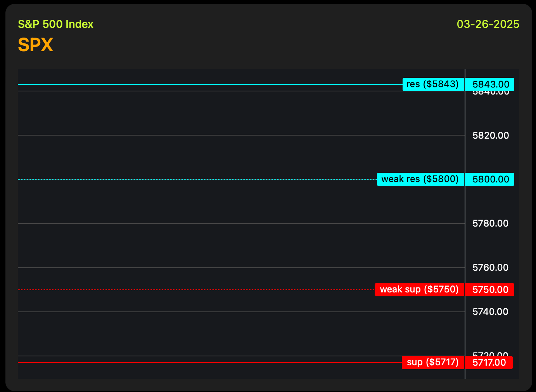Screen dimensions: 536x392
Task: Click the 5843.00 price tag
Action: (489, 84)
